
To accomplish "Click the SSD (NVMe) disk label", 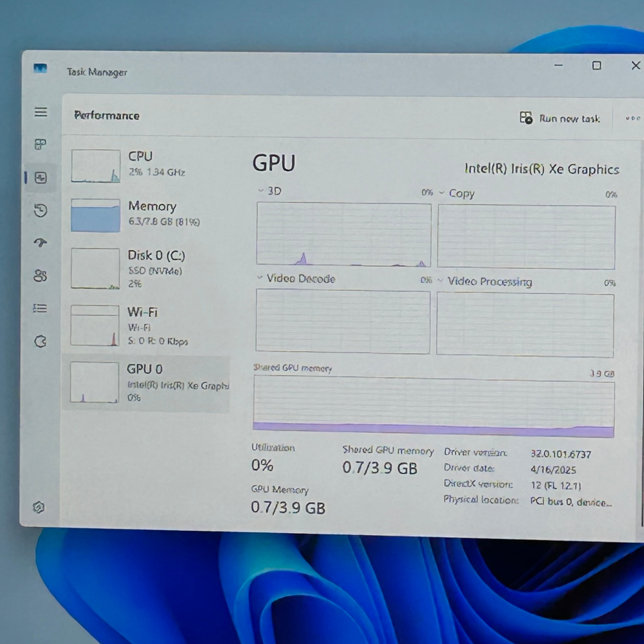I will point(155,271).
